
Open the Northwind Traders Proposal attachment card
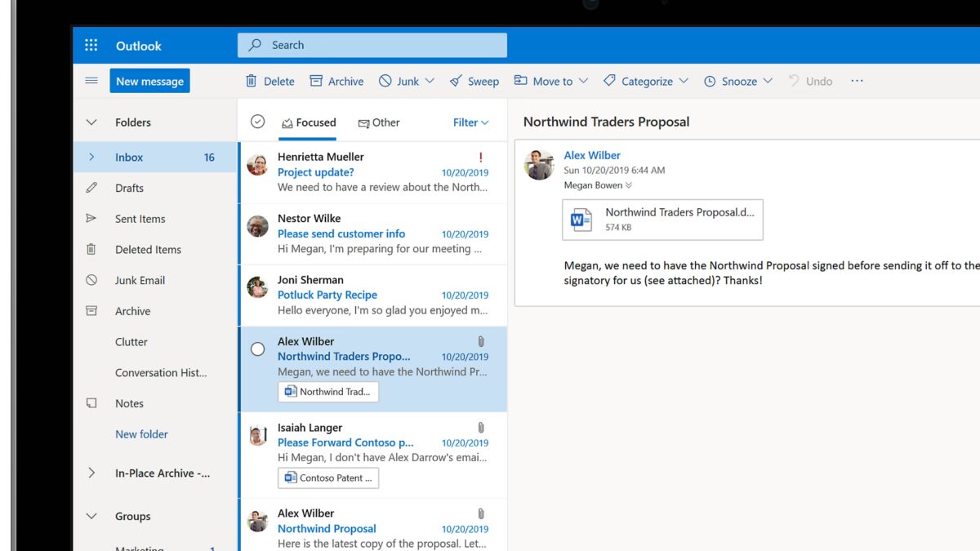click(662, 220)
